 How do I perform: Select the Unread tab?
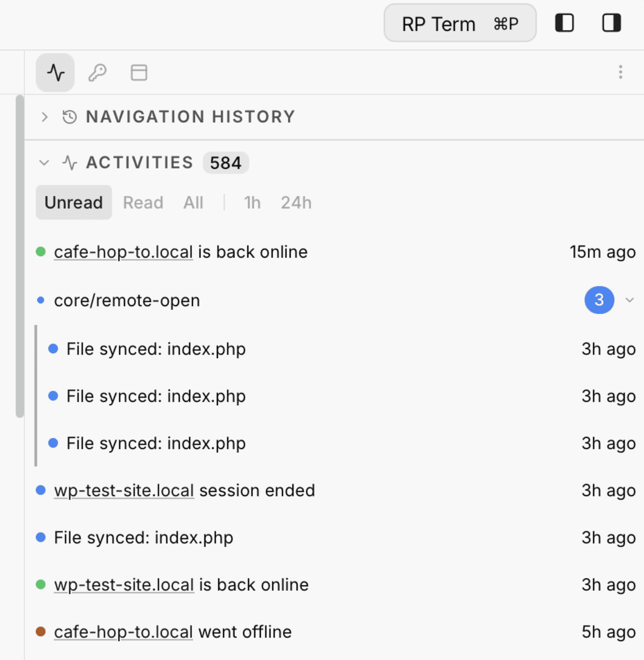tap(74, 203)
